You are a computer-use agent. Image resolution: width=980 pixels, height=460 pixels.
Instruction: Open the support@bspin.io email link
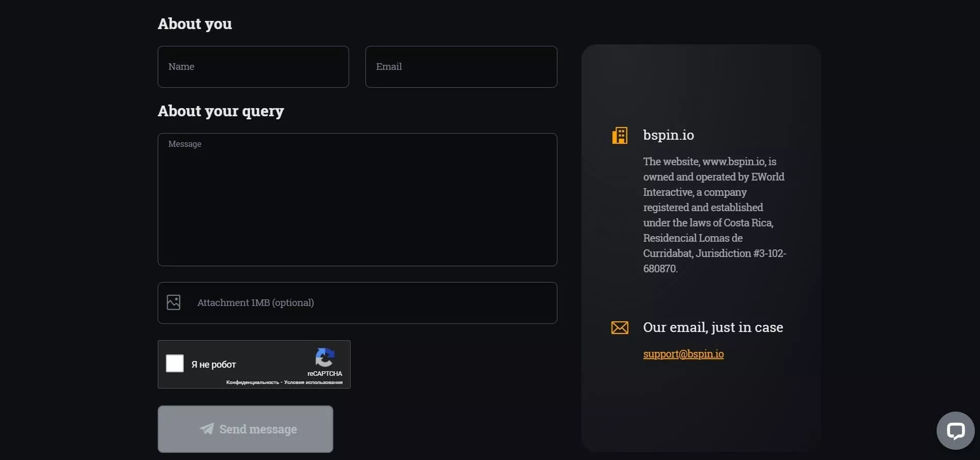tap(683, 354)
